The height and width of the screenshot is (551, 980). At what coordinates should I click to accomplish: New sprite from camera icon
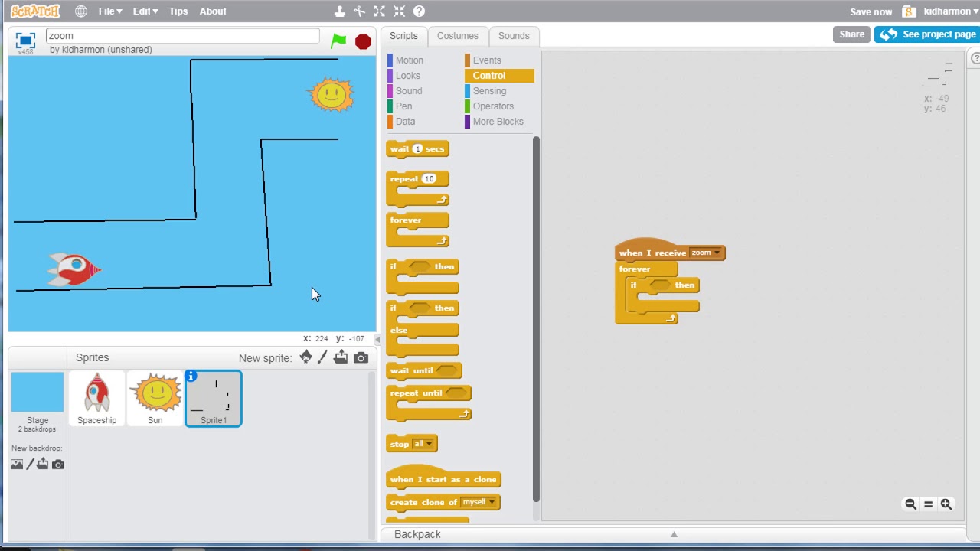tap(361, 357)
